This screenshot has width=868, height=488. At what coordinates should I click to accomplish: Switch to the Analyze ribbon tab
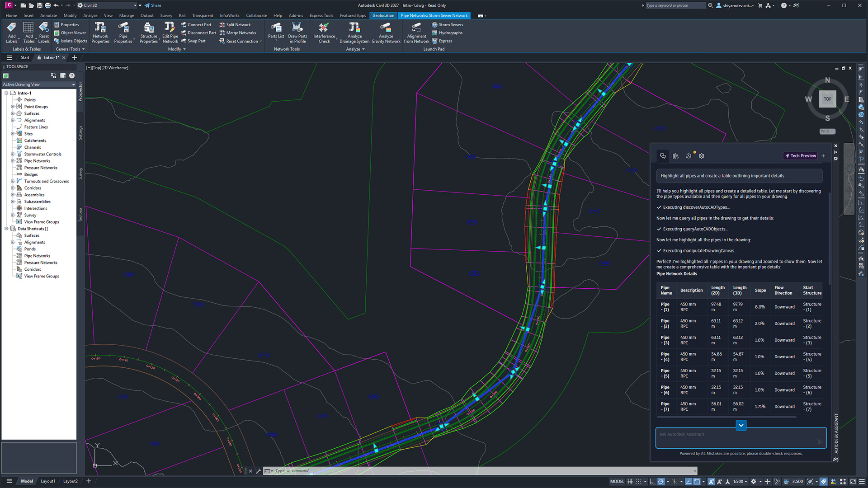90,15
